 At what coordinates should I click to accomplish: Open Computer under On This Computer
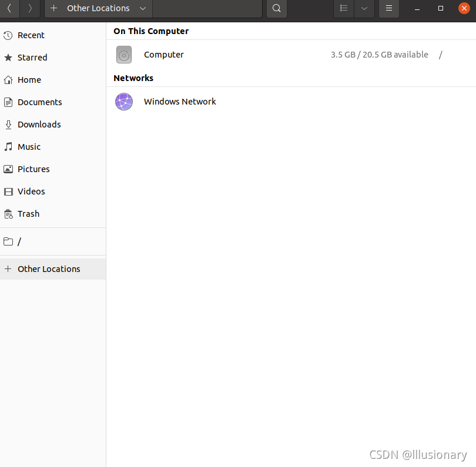point(163,54)
